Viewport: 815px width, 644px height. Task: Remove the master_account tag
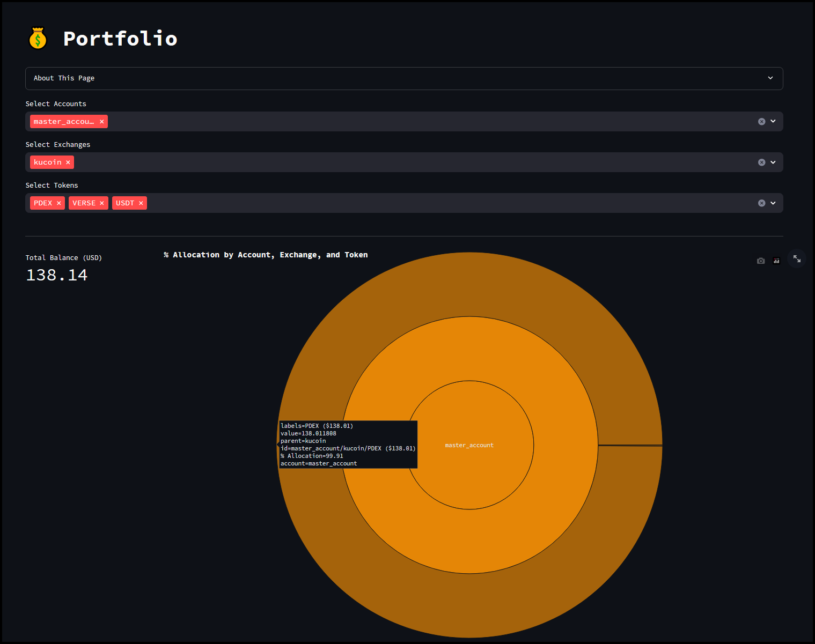tap(101, 122)
